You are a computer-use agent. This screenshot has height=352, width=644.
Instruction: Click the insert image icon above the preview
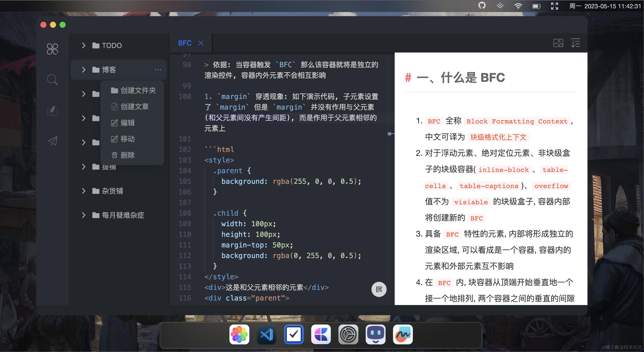click(x=558, y=43)
